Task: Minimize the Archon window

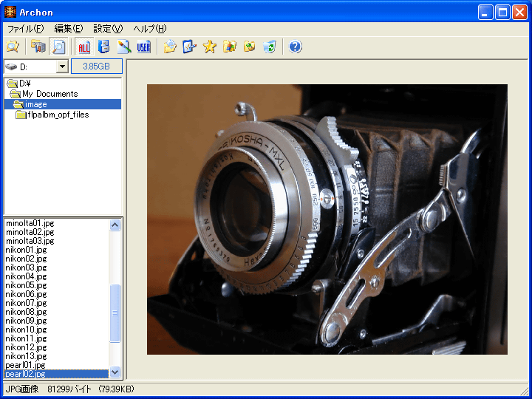Action: [x=485, y=13]
